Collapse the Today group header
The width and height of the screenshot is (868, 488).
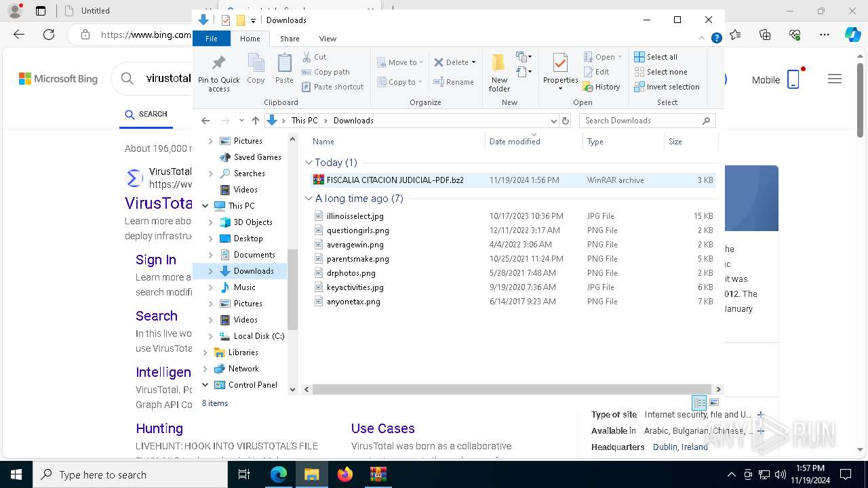309,163
